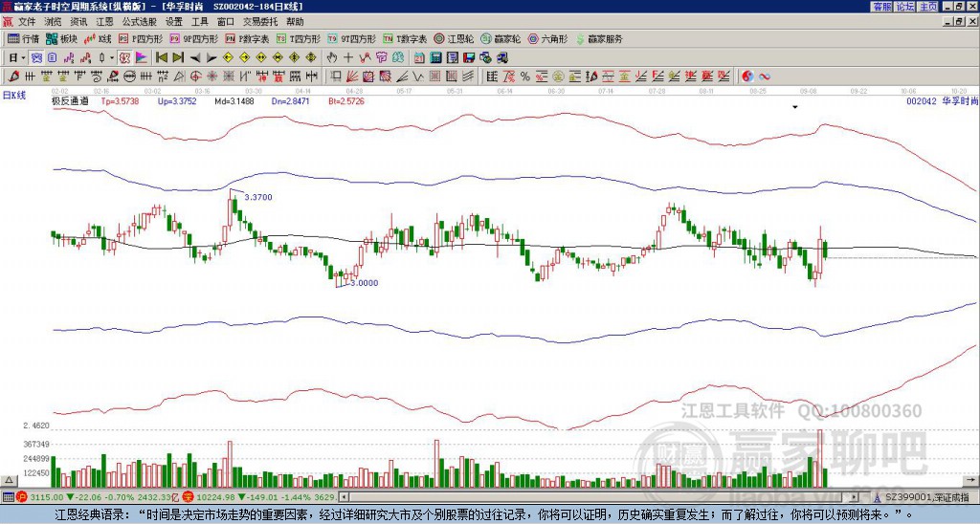Image resolution: width=980 pixels, height=524 pixels.
Task: Open the 江恩 menu
Action: (x=104, y=22)
